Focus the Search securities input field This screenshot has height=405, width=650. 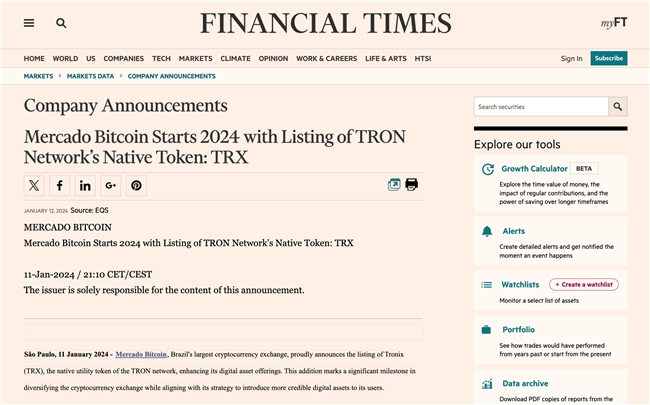pos(541,107)
